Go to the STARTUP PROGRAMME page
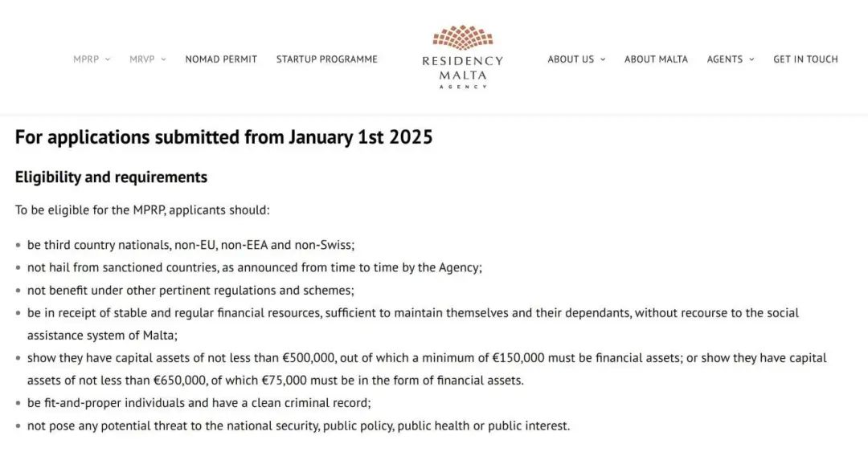 click(326, 59)
